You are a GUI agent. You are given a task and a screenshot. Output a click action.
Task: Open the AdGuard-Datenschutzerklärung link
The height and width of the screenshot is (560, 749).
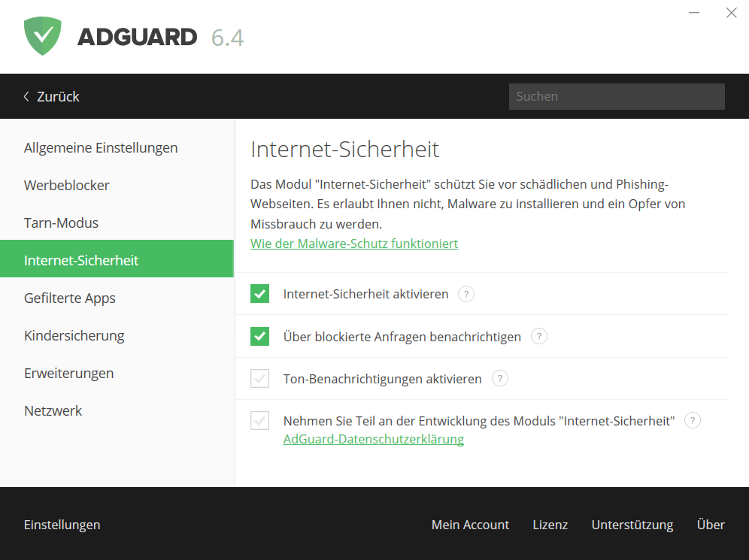[373, 439]
